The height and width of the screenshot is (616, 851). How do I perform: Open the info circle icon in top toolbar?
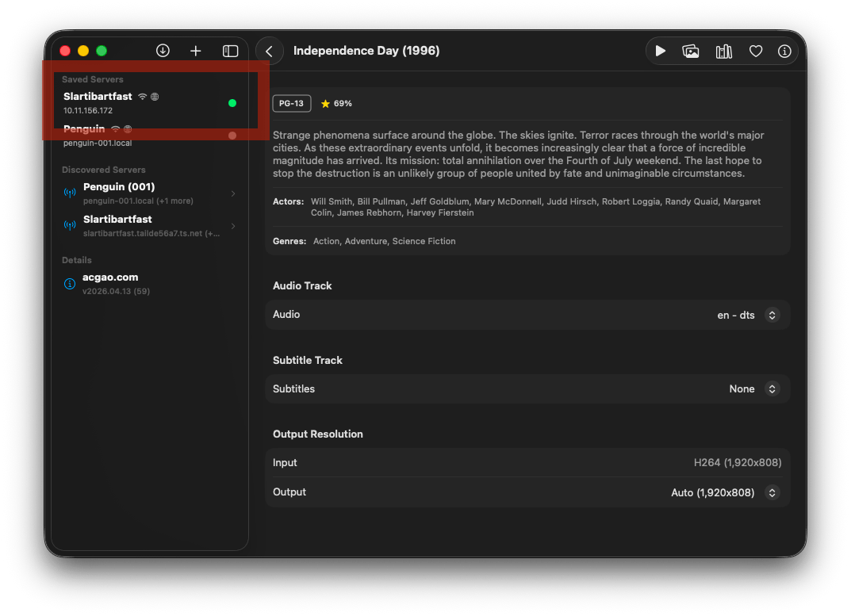[784, 52]
